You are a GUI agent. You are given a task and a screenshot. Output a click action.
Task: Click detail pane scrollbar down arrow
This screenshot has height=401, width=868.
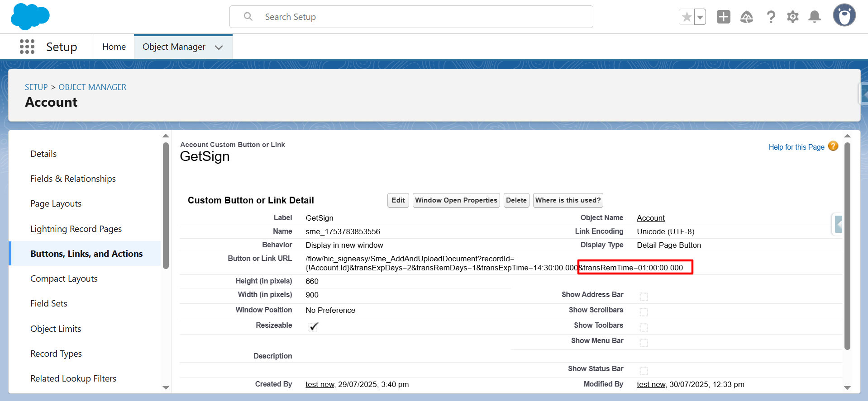pos(847,388)
